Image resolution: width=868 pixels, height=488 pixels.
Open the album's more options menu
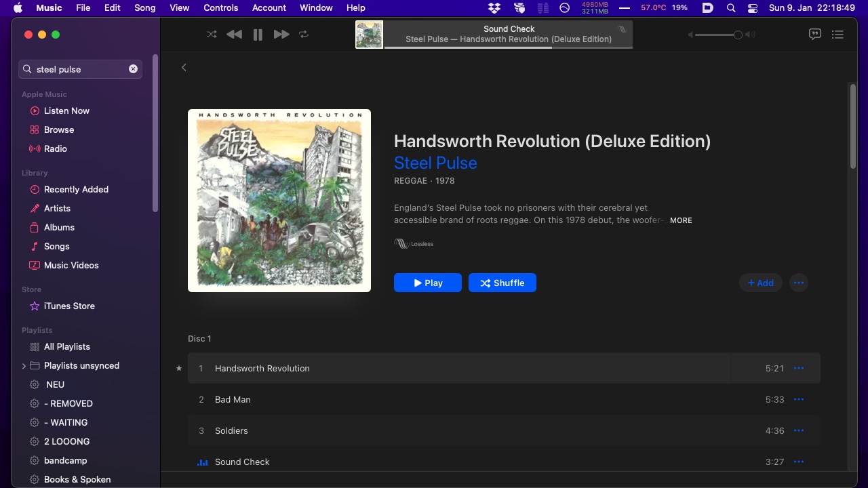tap(799, 283)
